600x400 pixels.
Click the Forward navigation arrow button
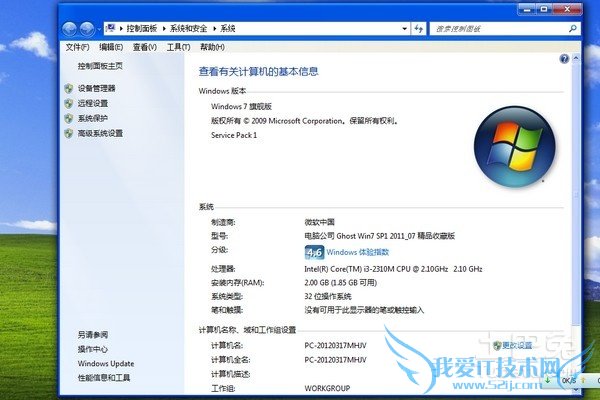click(x=87, y=29)
